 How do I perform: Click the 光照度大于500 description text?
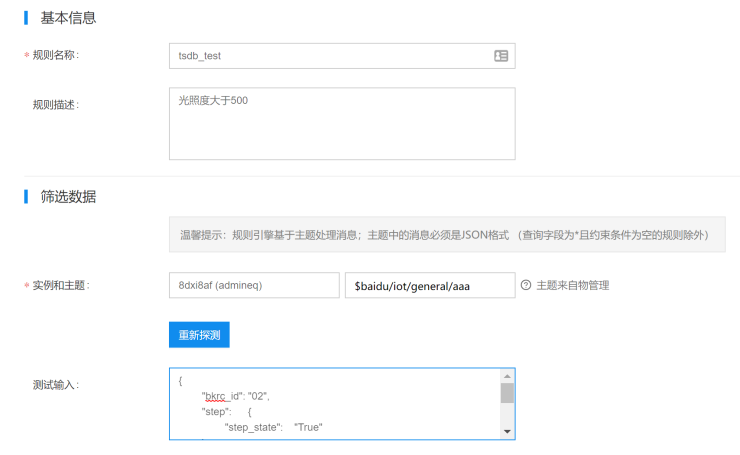(x=213, y=100)
